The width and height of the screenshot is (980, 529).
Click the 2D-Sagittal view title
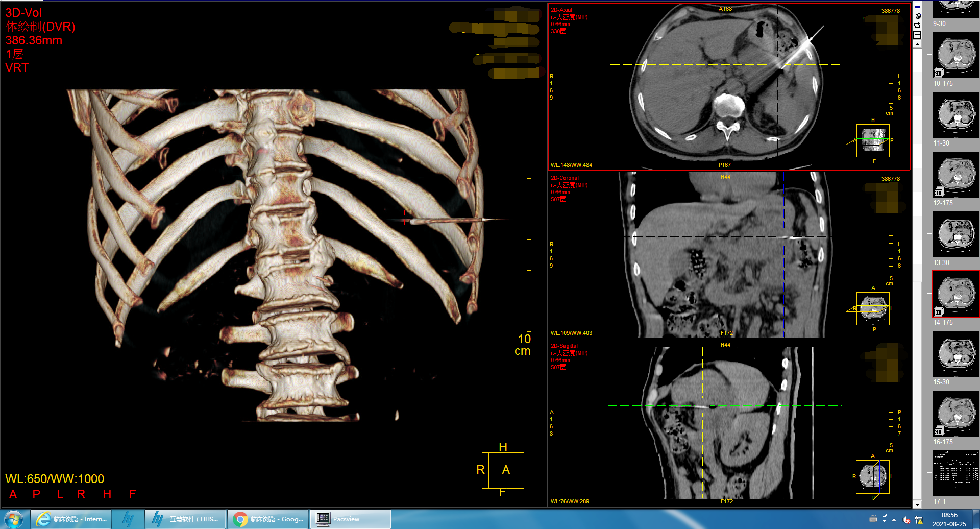pyautogui.click(x=564, y=346)
